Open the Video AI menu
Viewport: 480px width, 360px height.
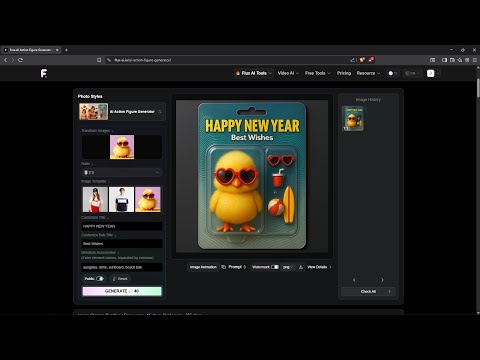coord(288,73)
